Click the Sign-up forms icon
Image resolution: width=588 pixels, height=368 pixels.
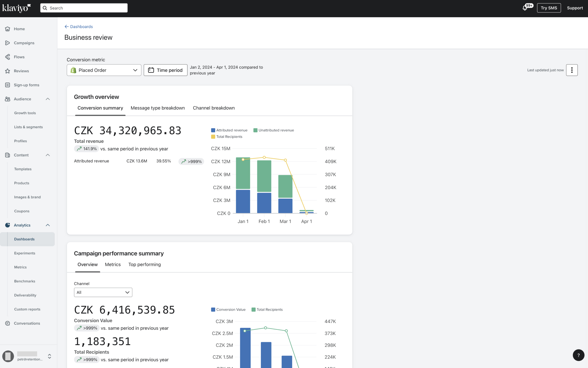tap(7, 85)
